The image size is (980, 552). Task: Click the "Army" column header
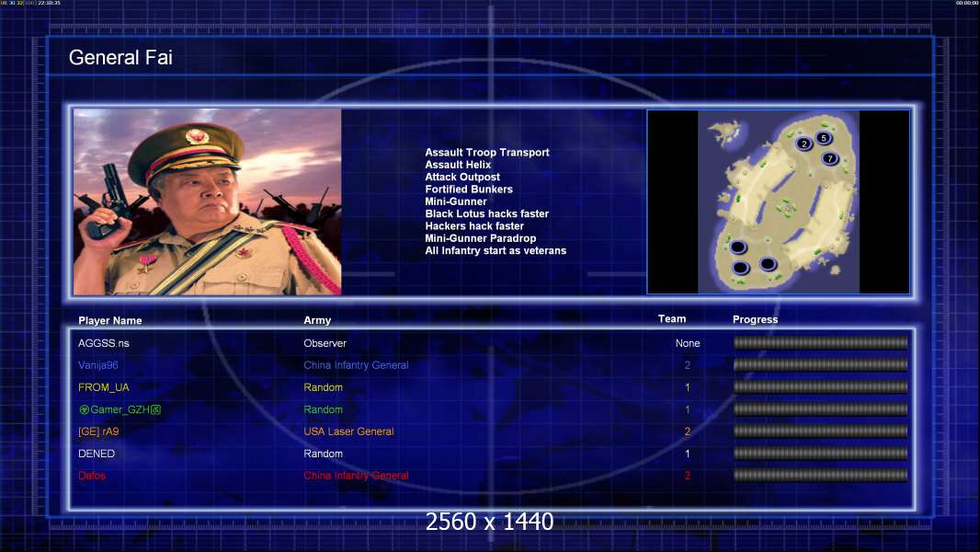[317, 320]
